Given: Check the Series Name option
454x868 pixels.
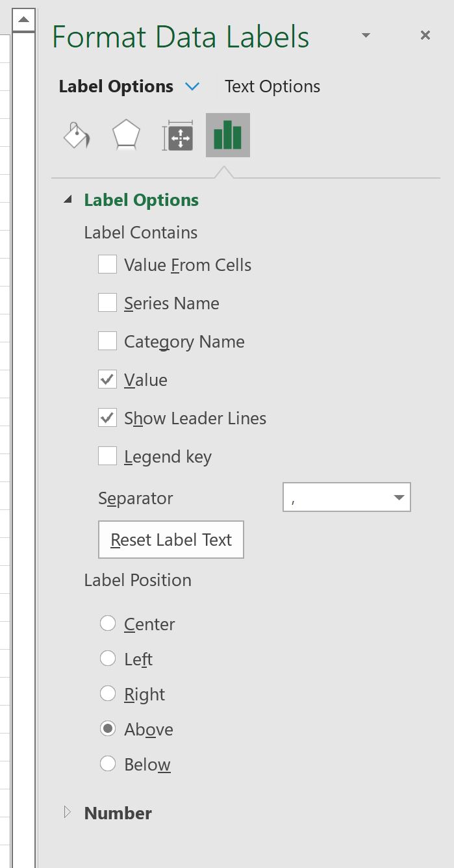Looking at the screenshot, I should (107, 303).
